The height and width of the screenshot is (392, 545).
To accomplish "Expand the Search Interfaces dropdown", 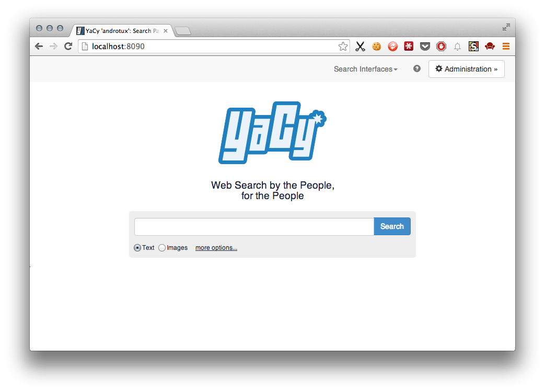I will tap(366, 69).
